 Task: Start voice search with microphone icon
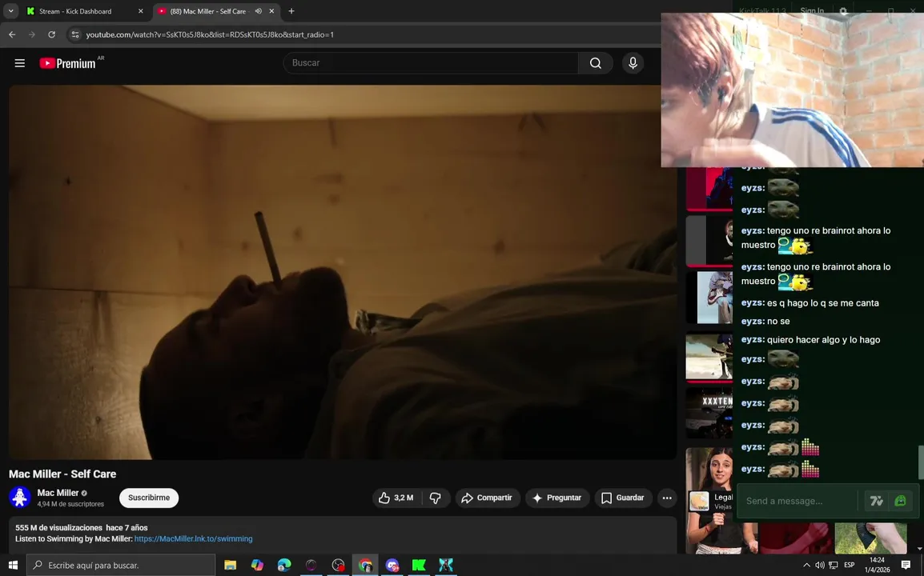[x=633, y=63]
